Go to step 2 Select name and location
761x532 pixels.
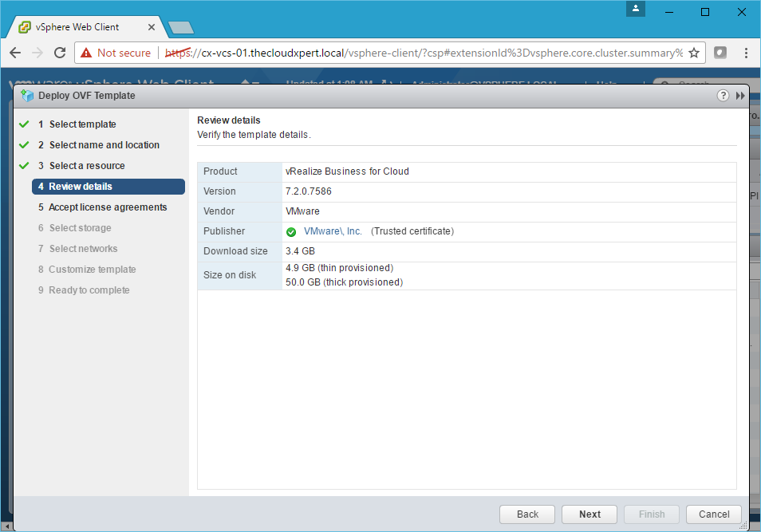click(104, 145)
